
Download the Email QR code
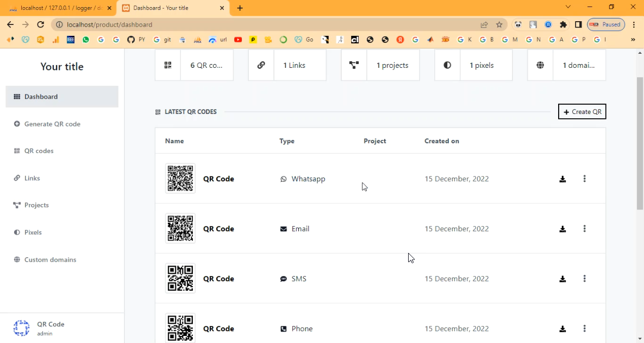(x=562, y=229)
